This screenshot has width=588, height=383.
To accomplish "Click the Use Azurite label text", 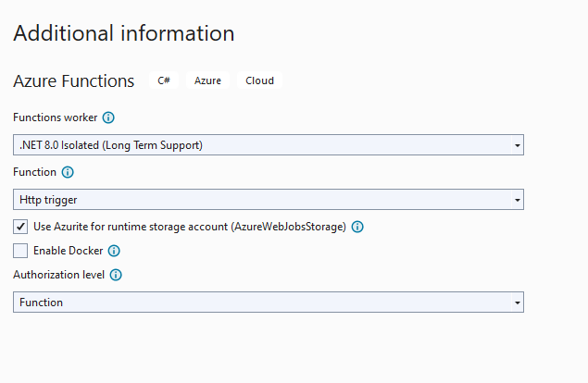I will coord(190,227).
